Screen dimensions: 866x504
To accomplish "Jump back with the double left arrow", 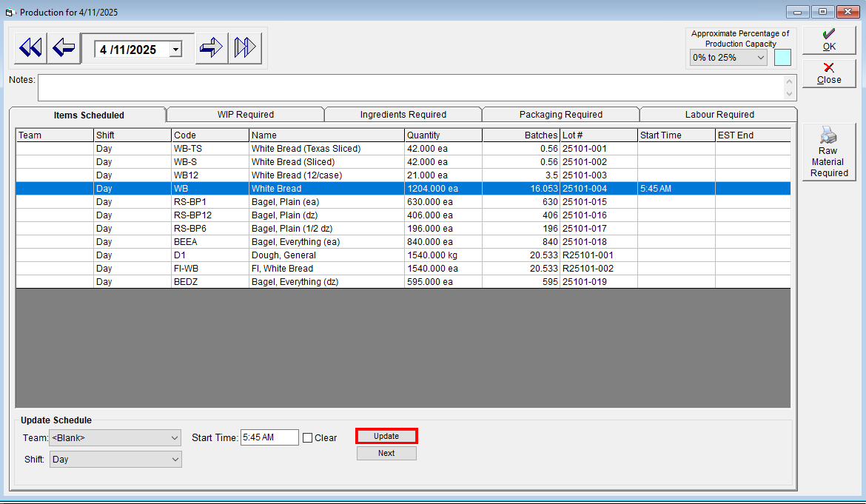I will pos(31,48).
